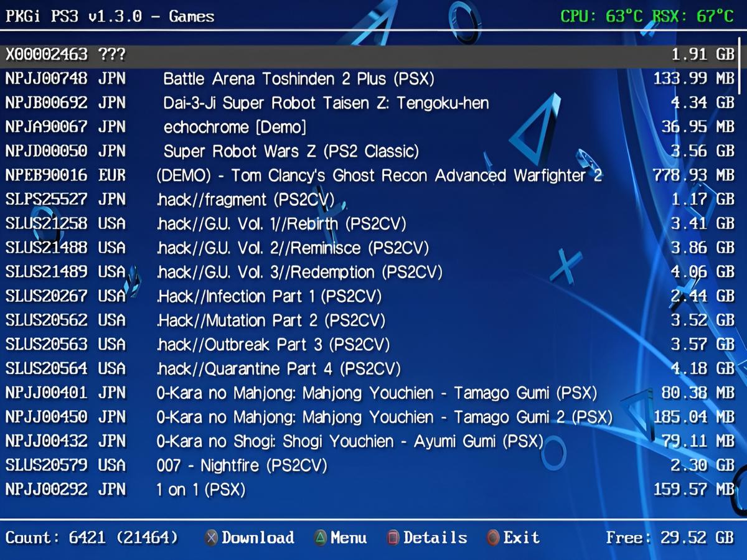Click the game ID SLUS21258
Screen dimensions: 747x560
pos(47,224)
